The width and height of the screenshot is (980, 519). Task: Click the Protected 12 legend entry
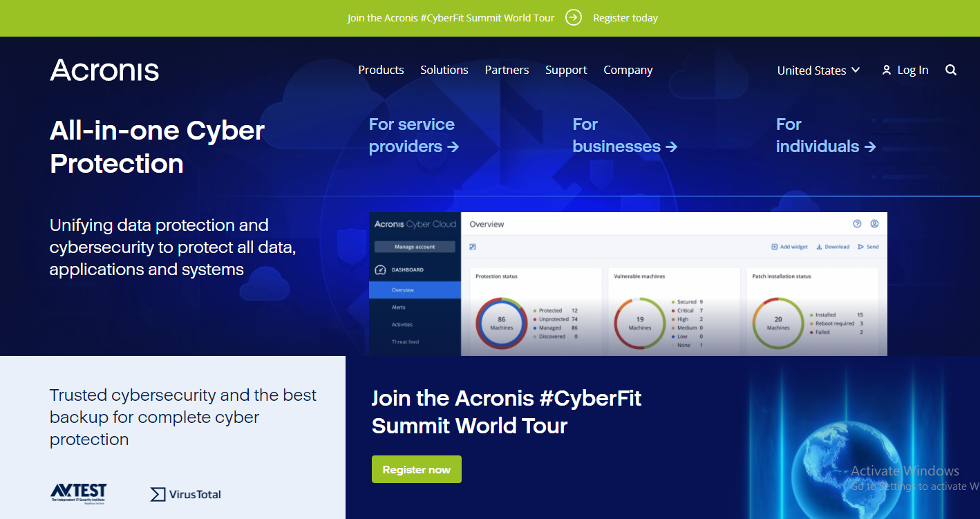pos(556,311)
